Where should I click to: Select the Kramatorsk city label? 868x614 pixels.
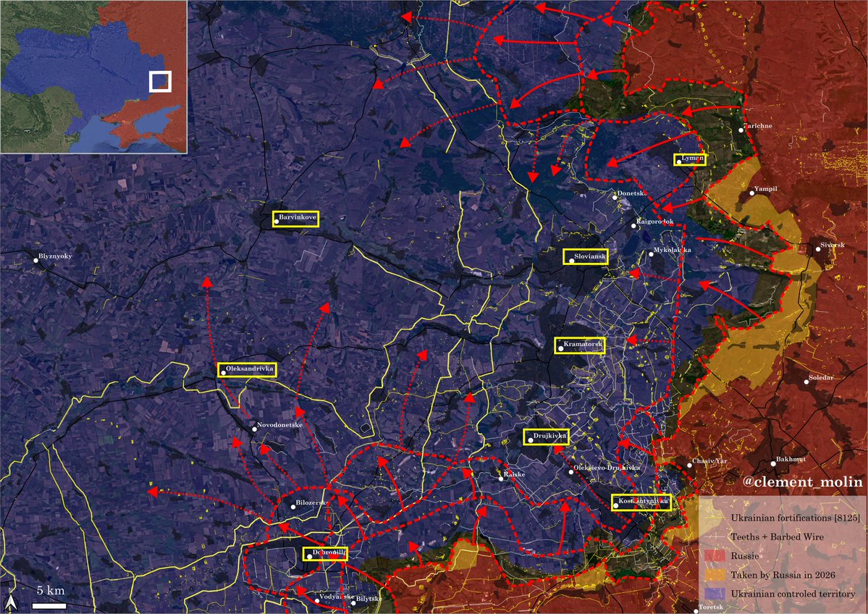click(580, 346)
